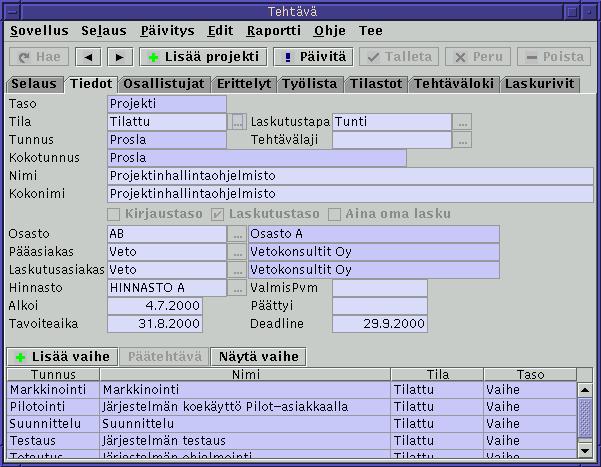Click the Peru cancel button
The image size is (601, 467).
click(x=476, y=57)
